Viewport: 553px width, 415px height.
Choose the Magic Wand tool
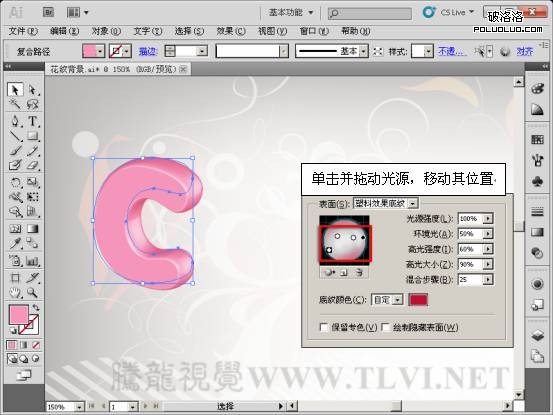pyautogui.click(x=15, y=104)
